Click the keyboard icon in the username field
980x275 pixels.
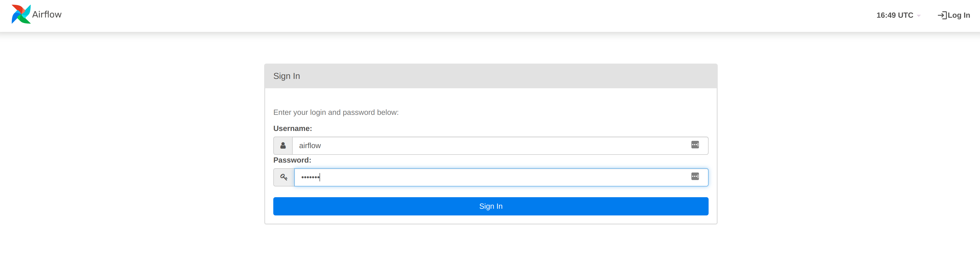(x=695, y=145)
